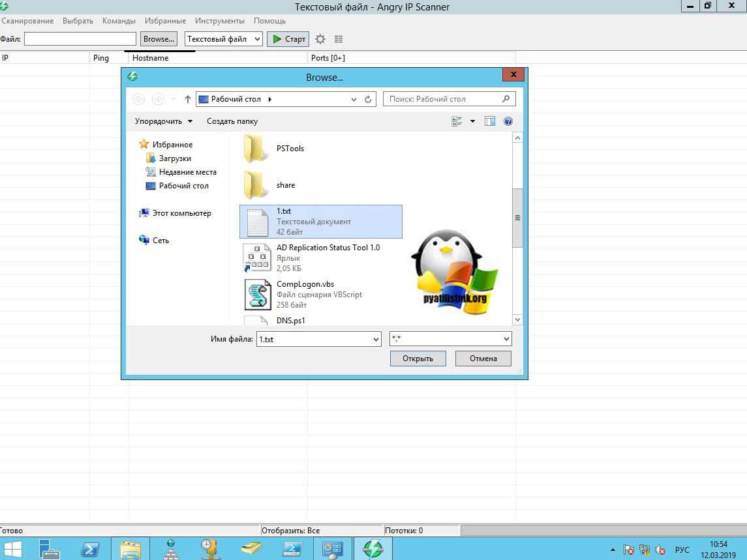Select the CompLogon.vbs script file
Screen dimensions: 747x560
305,284
